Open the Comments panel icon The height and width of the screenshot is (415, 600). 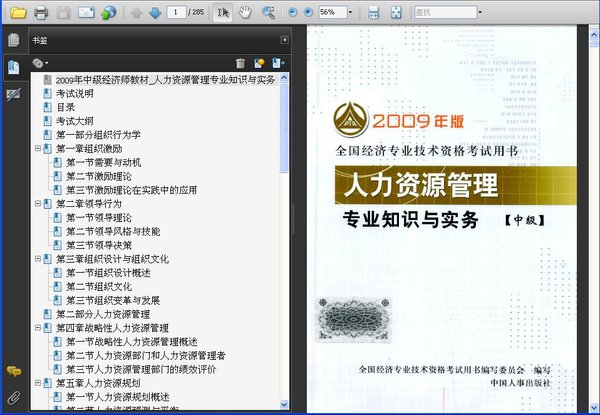14,371
